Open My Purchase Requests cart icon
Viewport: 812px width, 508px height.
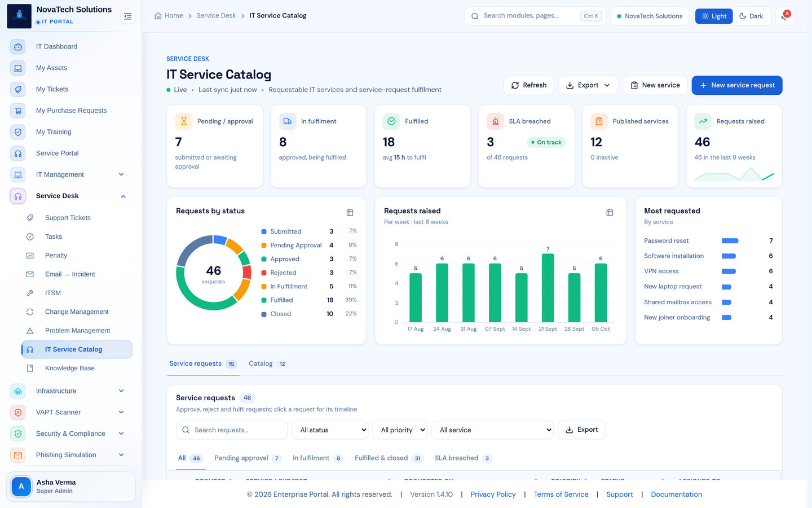18,111
